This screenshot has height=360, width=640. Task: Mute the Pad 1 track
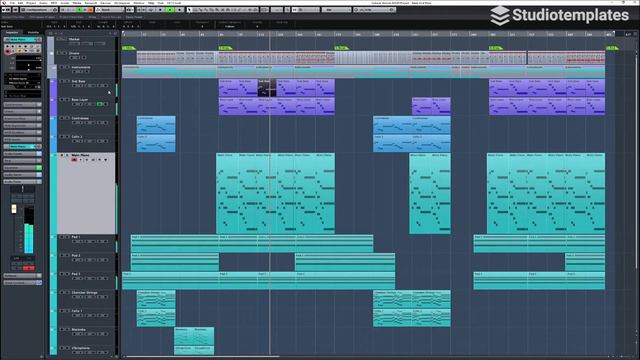click(x=62, y=237)
